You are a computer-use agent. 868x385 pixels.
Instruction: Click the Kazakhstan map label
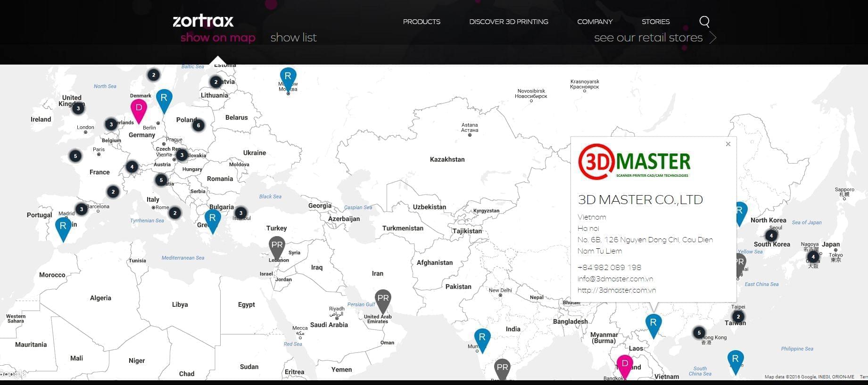pos(447,160)
